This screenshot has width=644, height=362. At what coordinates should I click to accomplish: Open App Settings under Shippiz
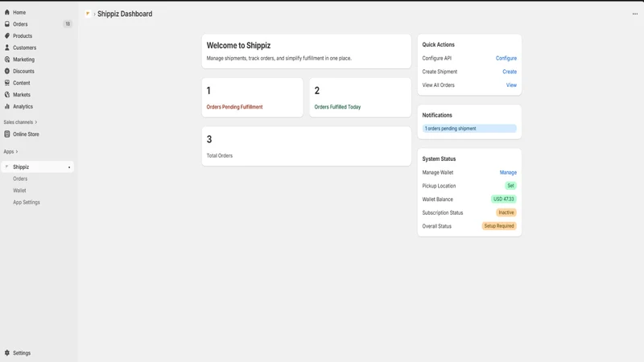tap(27, 203)
